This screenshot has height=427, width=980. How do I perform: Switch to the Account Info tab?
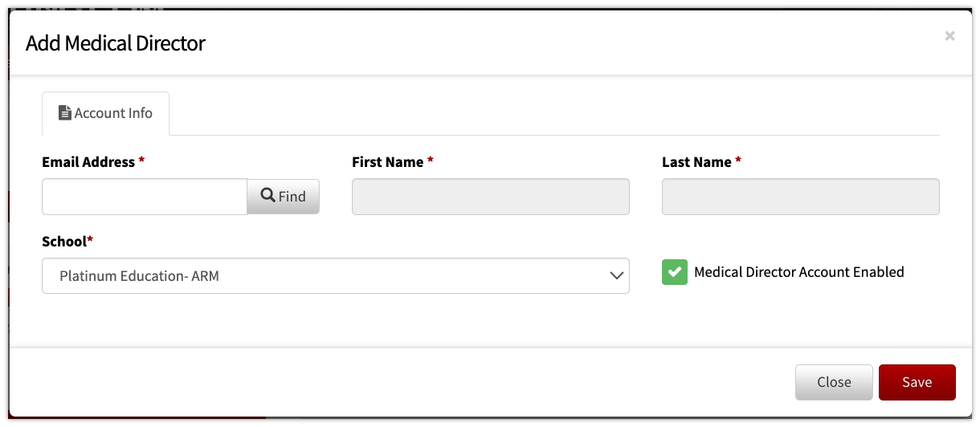105,113
